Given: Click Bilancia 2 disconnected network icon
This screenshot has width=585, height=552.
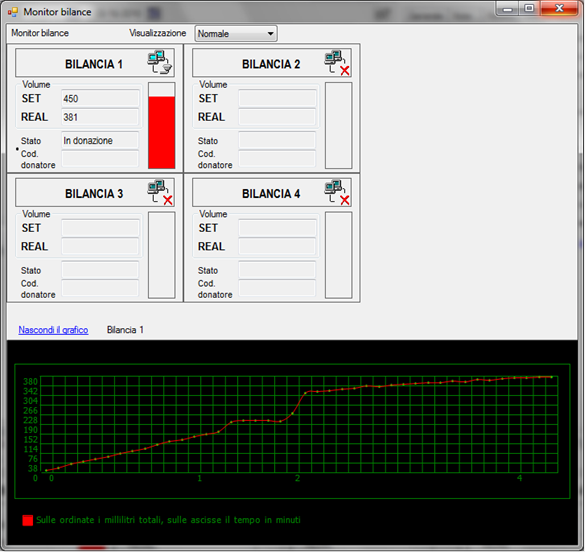Looking at the screenshot, I should pos(337,63).
